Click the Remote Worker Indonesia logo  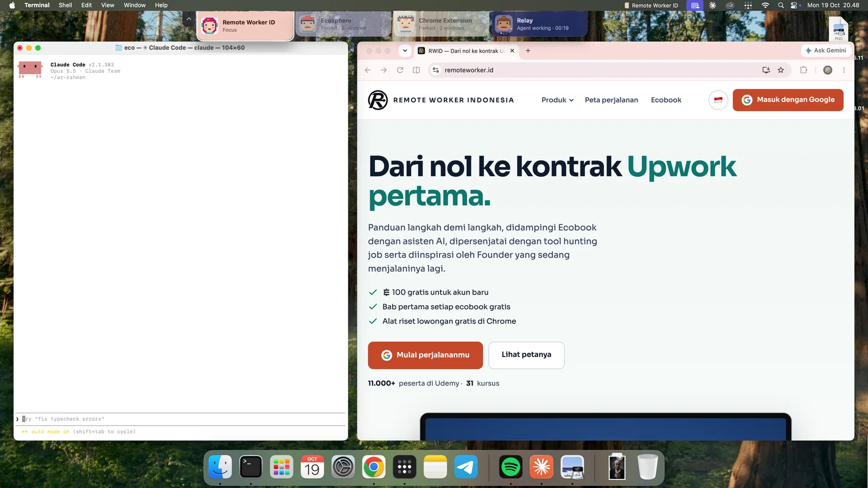click(x=441, y=100)
